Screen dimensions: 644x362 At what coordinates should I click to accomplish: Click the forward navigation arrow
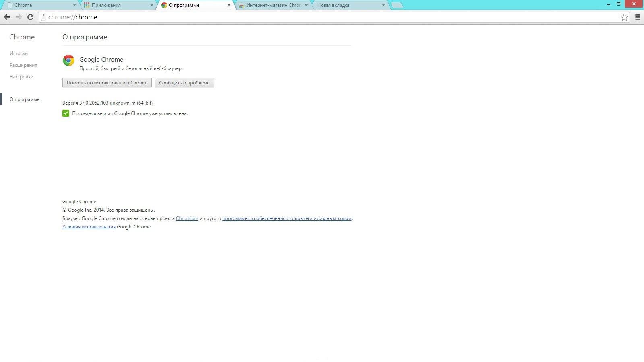[x=19, y=17]
